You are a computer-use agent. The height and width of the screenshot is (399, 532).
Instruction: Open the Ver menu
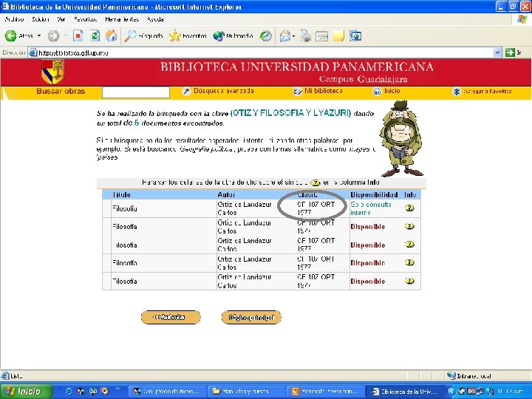pyautogui.click(x=61, y=19)
